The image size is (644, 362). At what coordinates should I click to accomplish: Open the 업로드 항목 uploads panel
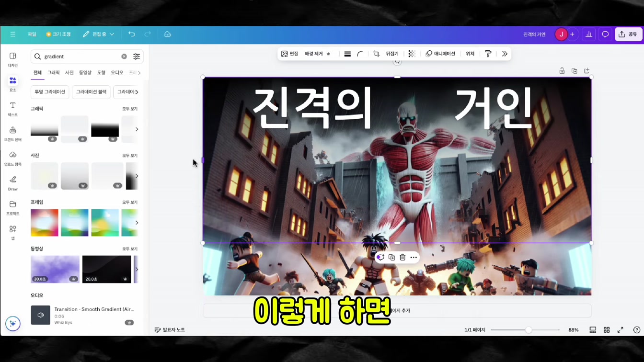click(x=13, y=158)
